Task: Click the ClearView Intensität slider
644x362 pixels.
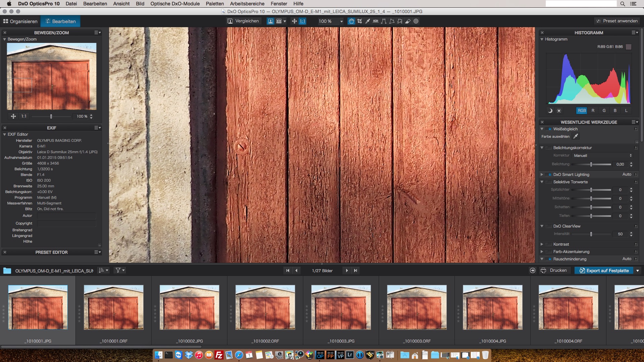Action: [x=591, y=234]
